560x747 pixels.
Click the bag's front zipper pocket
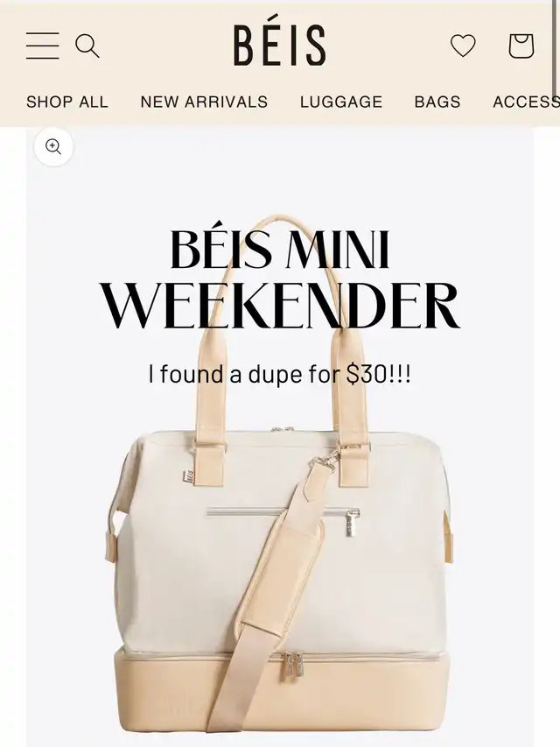(x=283, y=515)
